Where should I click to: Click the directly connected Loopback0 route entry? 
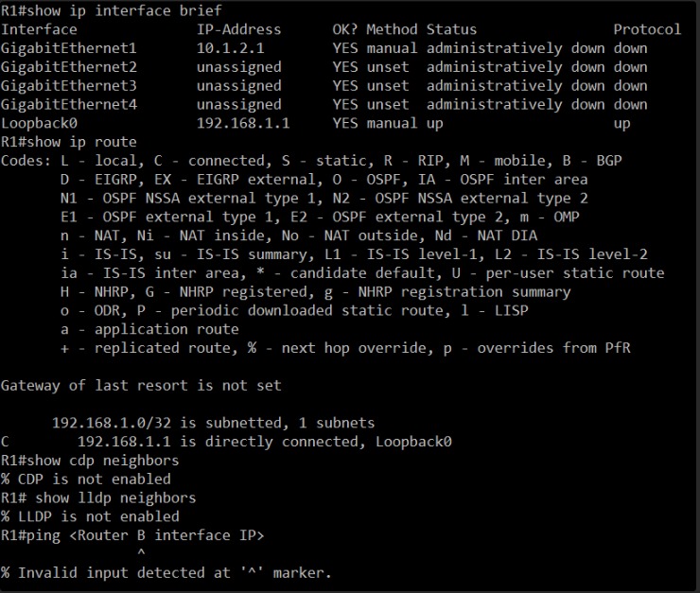coord(226,442)
